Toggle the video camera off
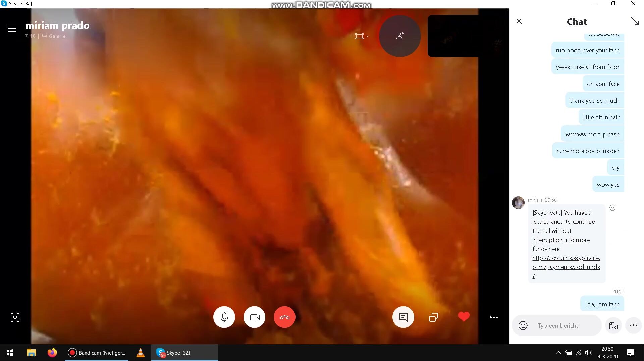Viewport: 644px width, 361px height. point(254,317)
